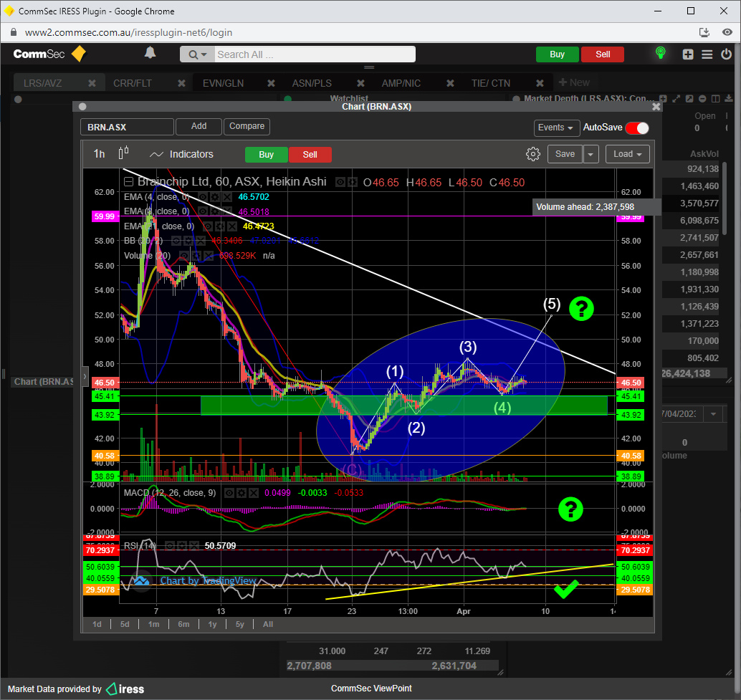
Task: Select the 6m time range
Action: click(x=183, y=624)
